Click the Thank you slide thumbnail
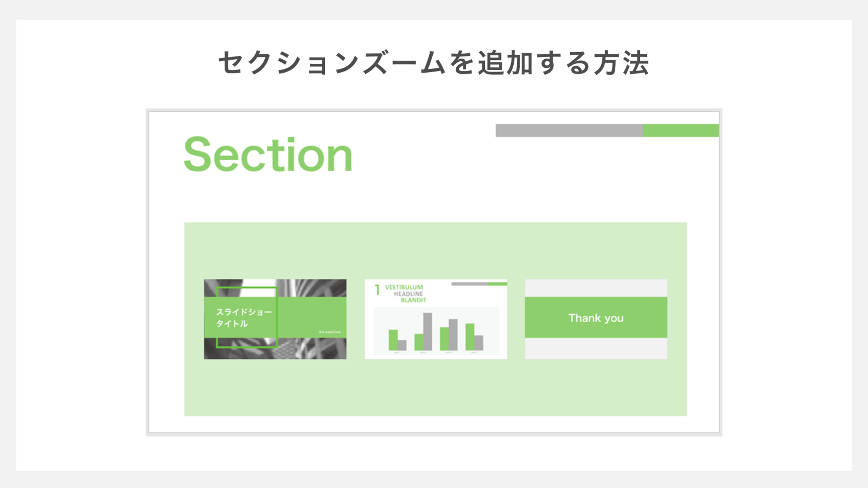The width and height of the screenshot is (868, 488). 596,318
